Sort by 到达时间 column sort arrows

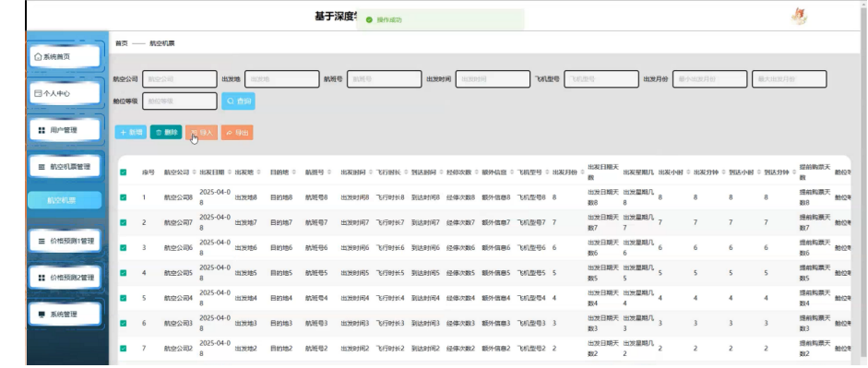441,172
